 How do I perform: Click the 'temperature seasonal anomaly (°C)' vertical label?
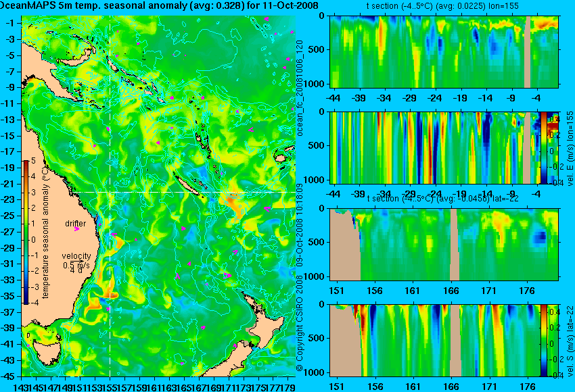(x=45, y=232)
